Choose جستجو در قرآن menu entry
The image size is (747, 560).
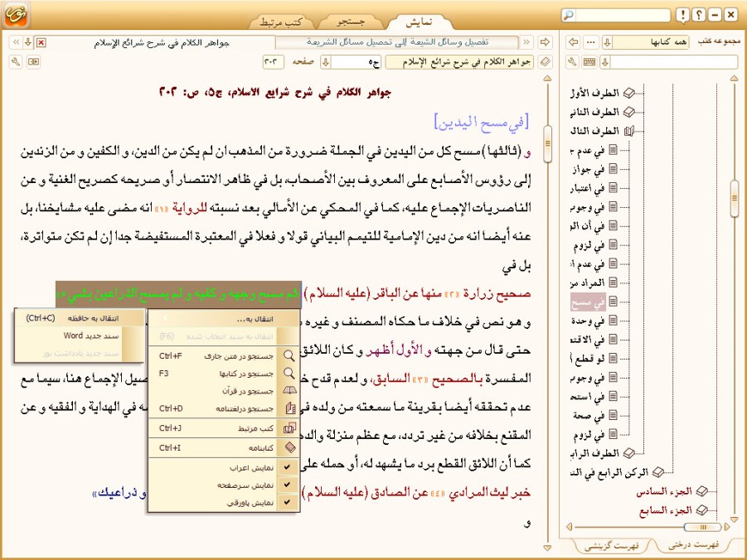pyautogui.click(x=224, y=391)
